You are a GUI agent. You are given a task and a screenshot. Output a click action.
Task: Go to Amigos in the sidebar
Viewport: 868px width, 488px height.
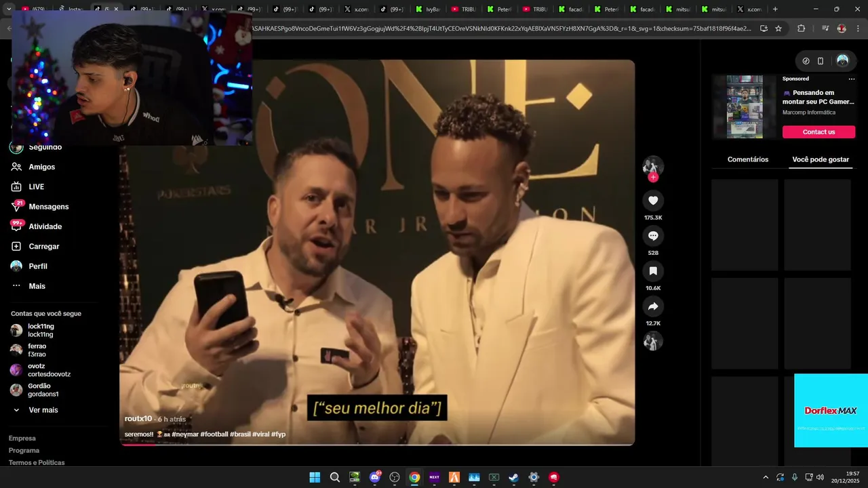point(42,167)
